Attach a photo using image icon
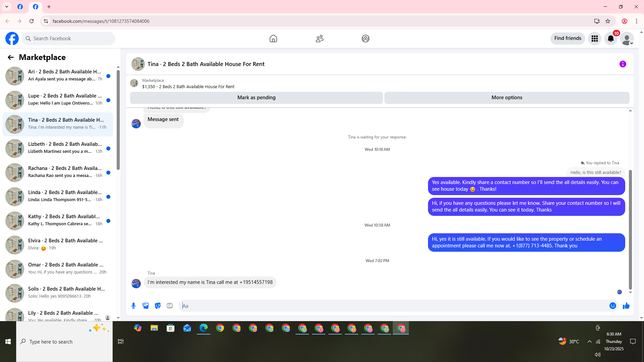 click(146, 306)
